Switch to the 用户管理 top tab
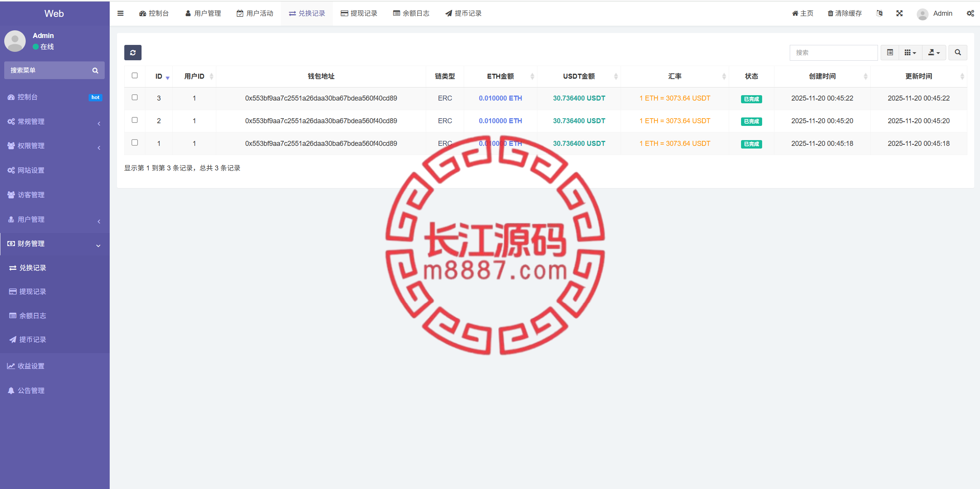 coord(203,13)
